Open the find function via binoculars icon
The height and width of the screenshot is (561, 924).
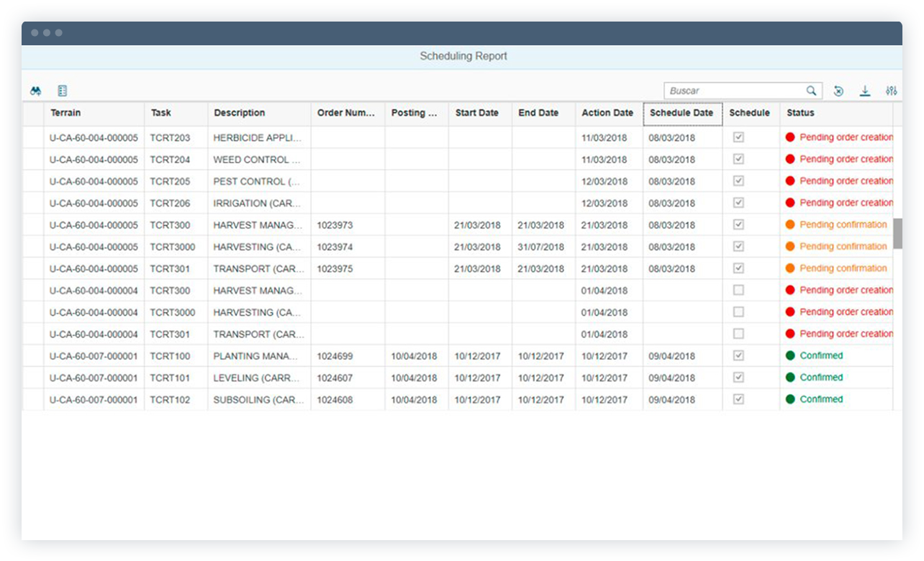tap(34, 90)
